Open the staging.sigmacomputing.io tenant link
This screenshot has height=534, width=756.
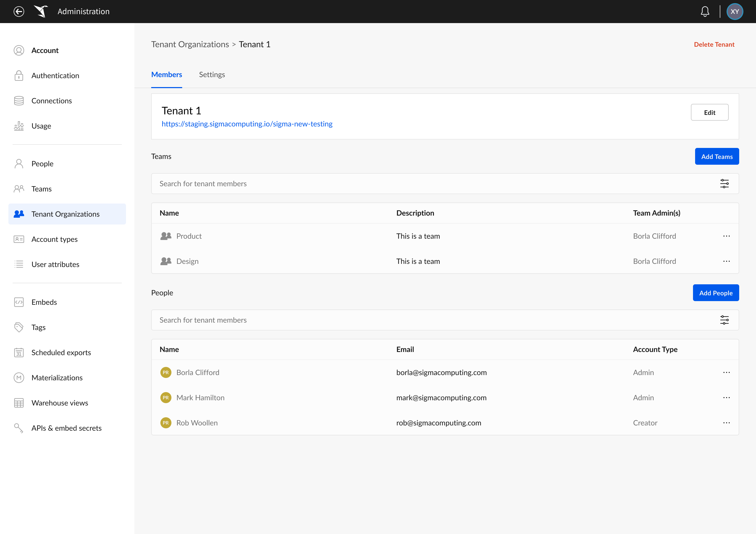click(247, 124)
